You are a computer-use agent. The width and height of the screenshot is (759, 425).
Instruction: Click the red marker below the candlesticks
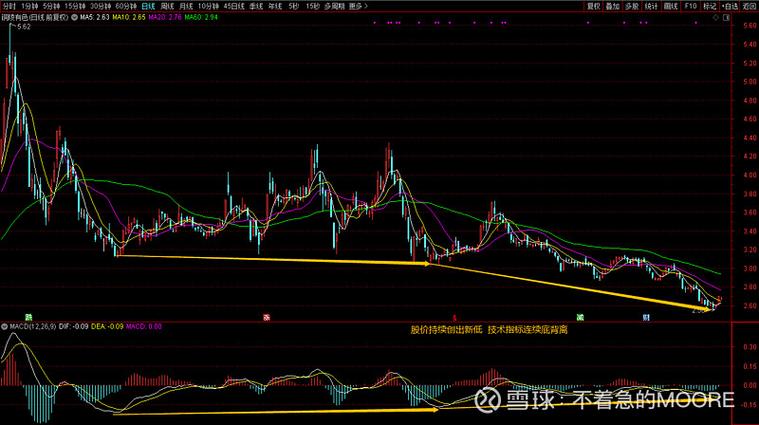266,315
